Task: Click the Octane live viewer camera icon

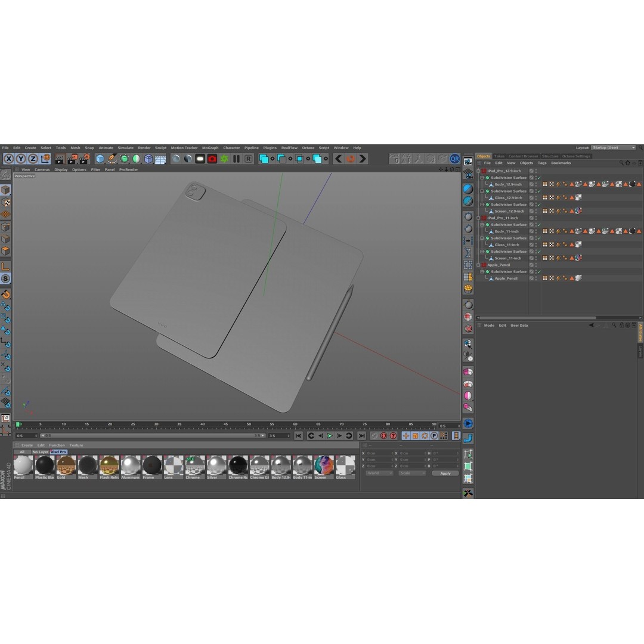Action: pos(468,162)
